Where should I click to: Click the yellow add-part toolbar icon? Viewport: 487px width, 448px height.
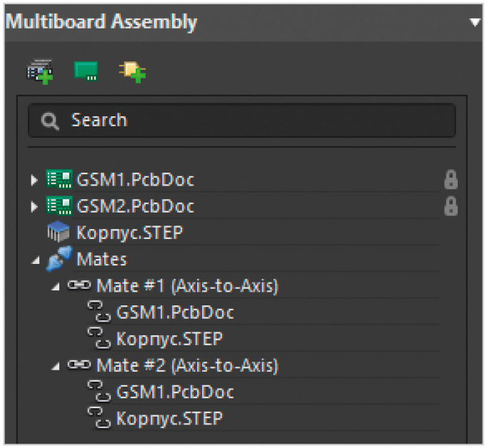pos(132,71)
